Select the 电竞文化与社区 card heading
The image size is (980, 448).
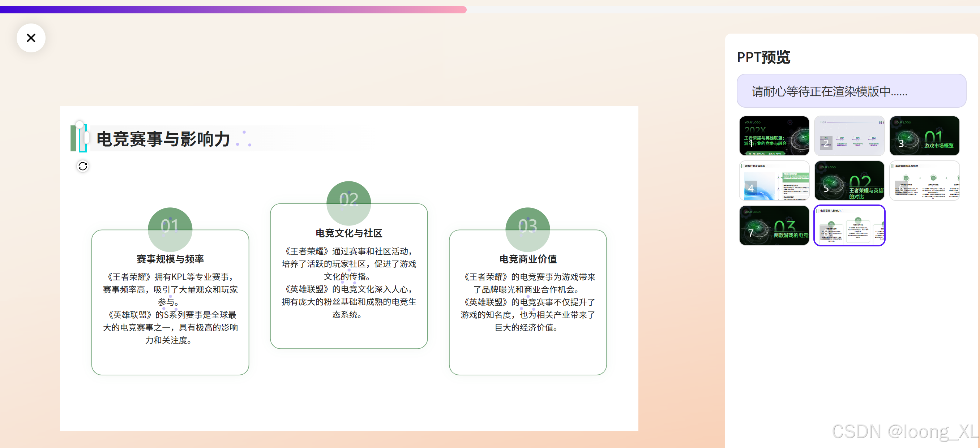[349, 233]
